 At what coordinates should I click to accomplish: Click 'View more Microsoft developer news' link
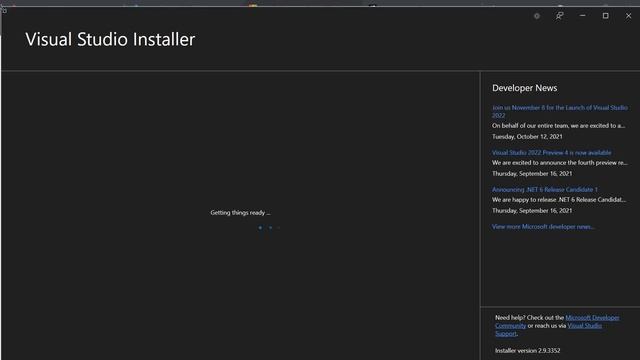point(543,227)
